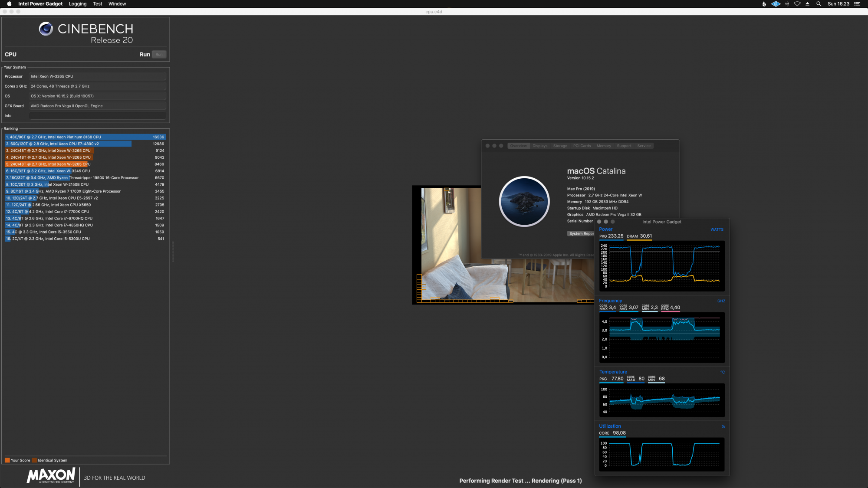This screenshot has width=868, height=488.
Task: Select ranking row Xeon W-3245 CPU
Action: [x=85, y=171]
